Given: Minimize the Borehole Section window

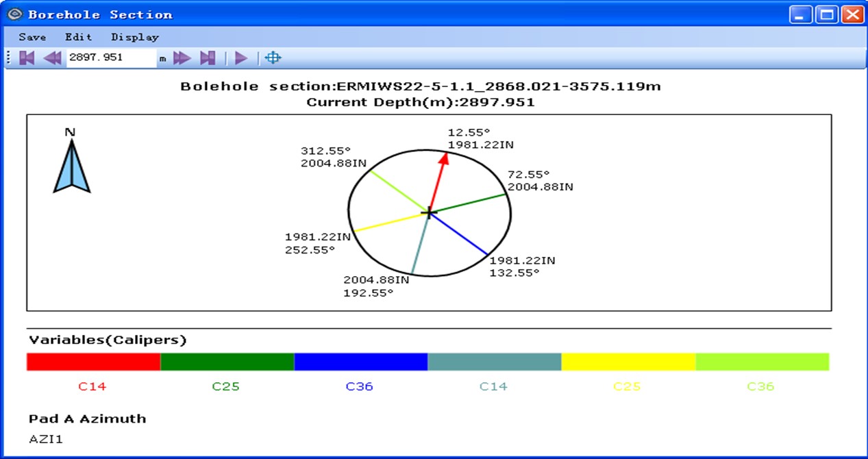Looking at the screenshot, I should [801, 14].
